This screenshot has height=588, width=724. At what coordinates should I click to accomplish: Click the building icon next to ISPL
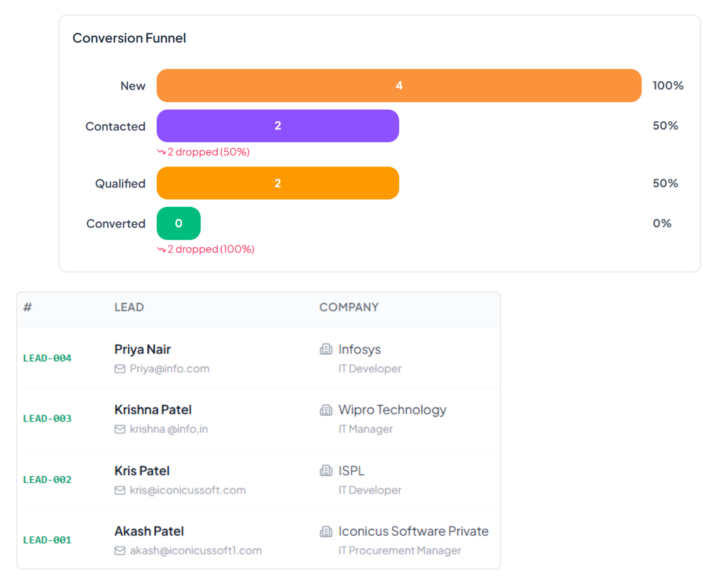pos(326,470)
